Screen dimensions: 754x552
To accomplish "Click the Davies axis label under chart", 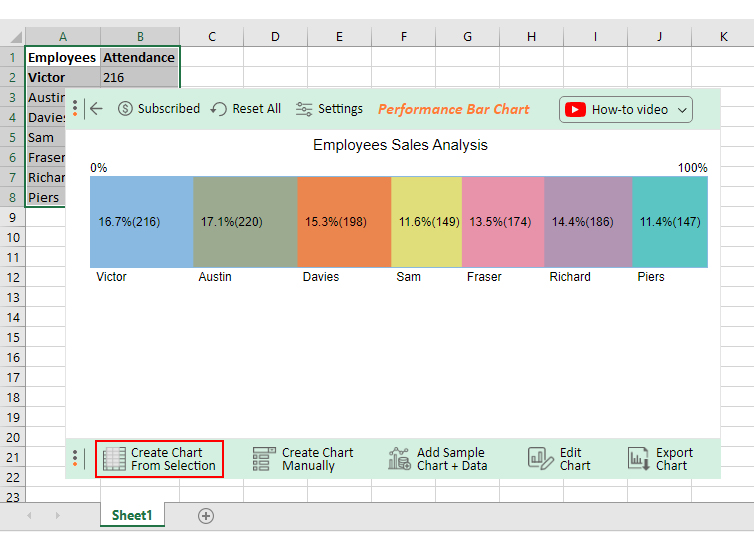I will (x=321, y=277).
